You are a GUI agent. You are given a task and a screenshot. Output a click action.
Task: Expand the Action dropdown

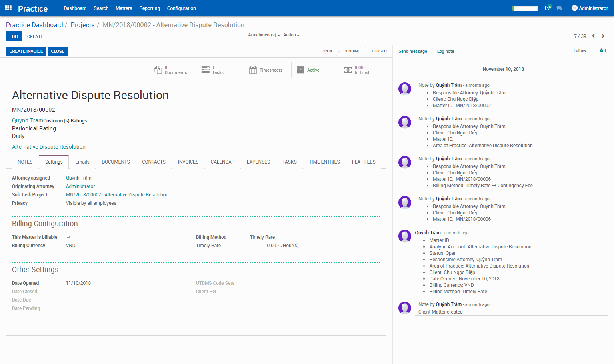(291, 35)
